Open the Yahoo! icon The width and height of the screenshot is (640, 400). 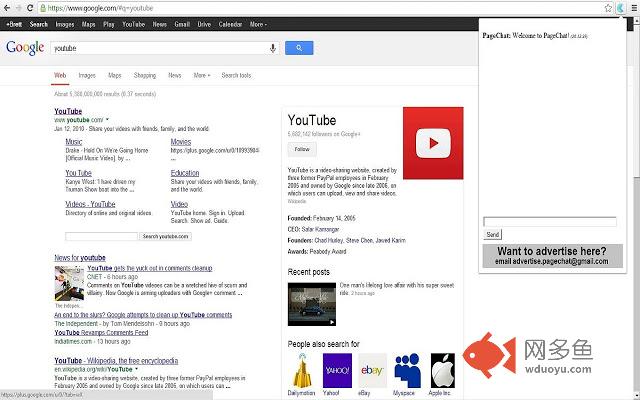coord(337,371)
